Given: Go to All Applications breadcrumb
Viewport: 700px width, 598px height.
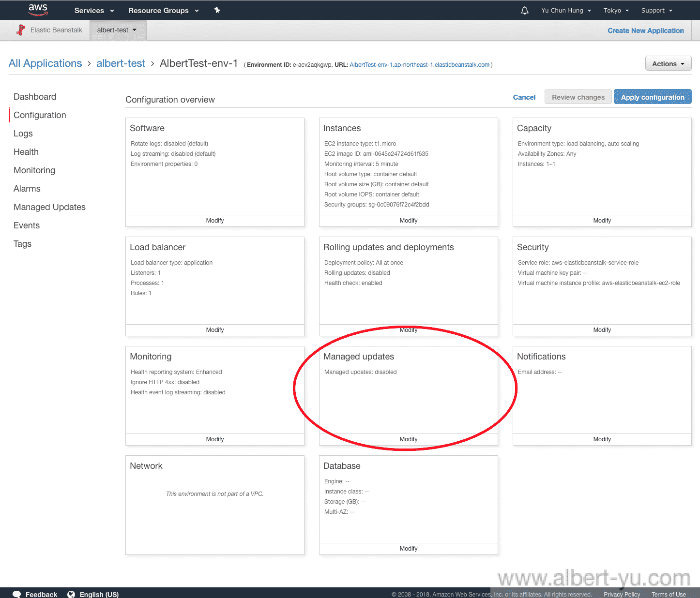Looking at the screenshot, I should (46, 63).
